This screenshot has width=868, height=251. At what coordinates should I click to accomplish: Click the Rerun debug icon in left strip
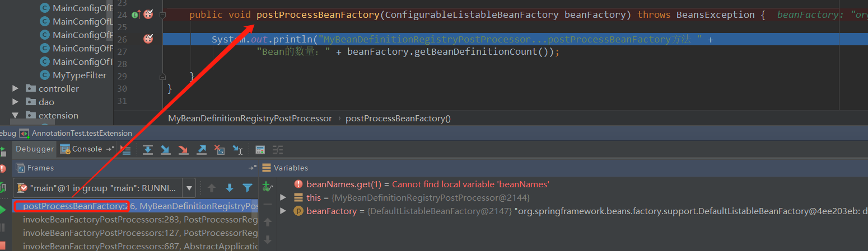tap(3, 151)
